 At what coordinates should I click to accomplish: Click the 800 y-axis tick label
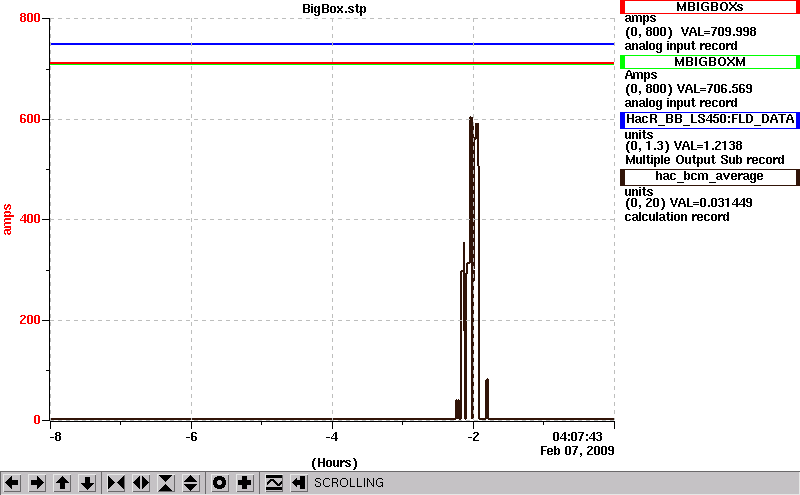point(30,18)
